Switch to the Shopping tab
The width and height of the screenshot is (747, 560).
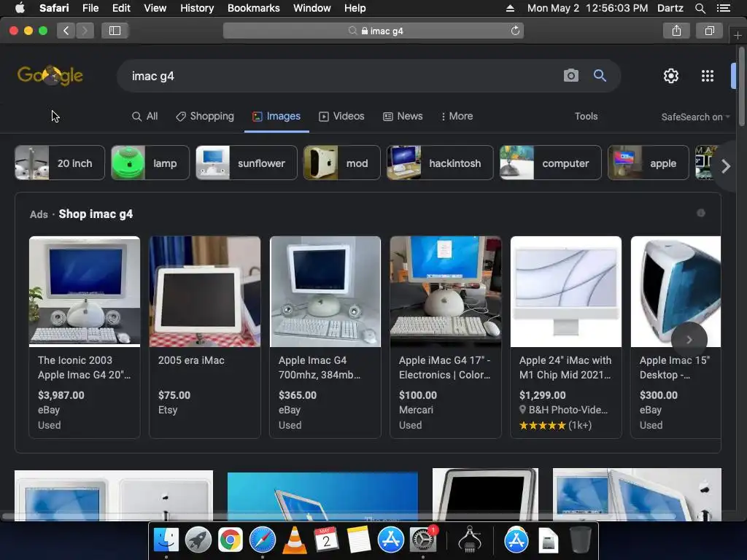205,116
